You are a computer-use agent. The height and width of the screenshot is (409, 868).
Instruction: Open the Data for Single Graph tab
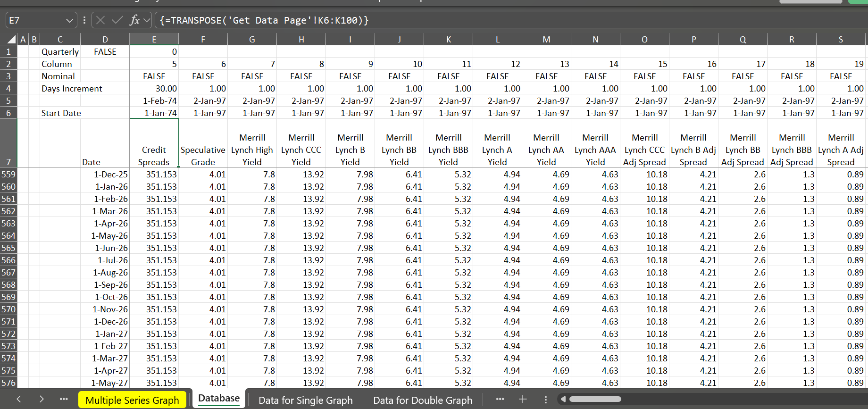click(x=306, y=400)
